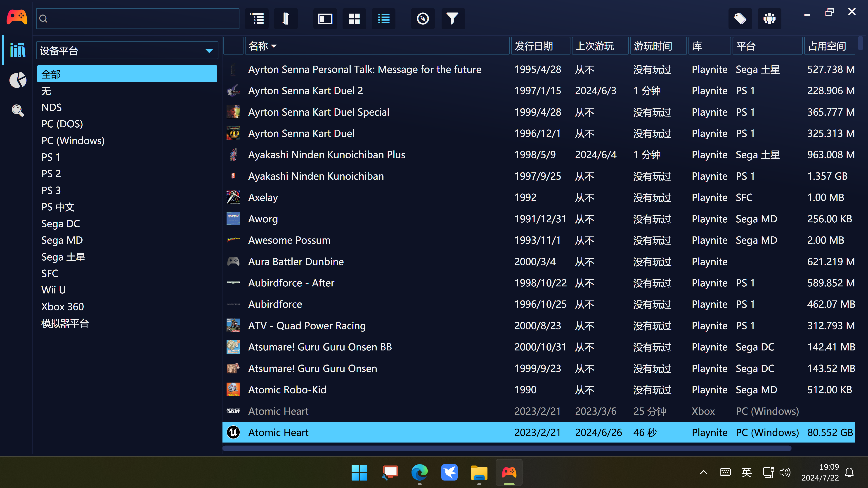Viewport: 868px width, 488px height.
Task: Select Aubirdforce - After game row
Action: coord(538,283)
